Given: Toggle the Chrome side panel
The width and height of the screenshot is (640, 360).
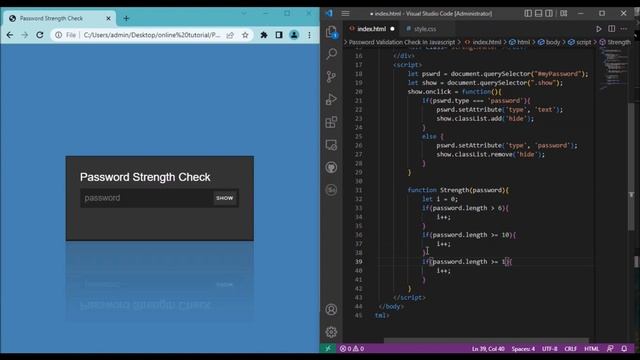Looking at the screenshot, I should 279,35.
